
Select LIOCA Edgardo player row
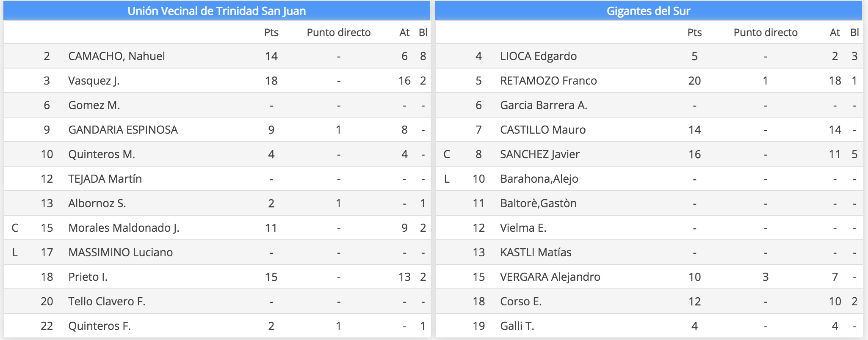coord(649,56)
